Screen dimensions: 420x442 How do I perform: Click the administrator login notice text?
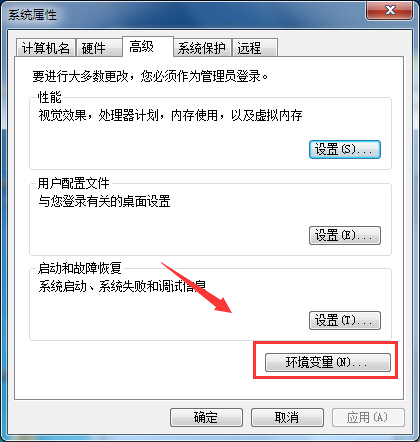click(x=150, y=76)
